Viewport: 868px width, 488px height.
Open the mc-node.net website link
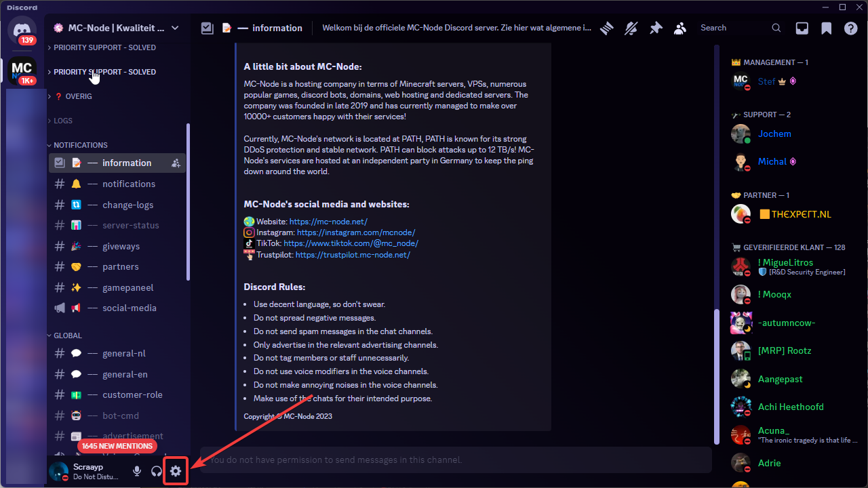(328, 222)
